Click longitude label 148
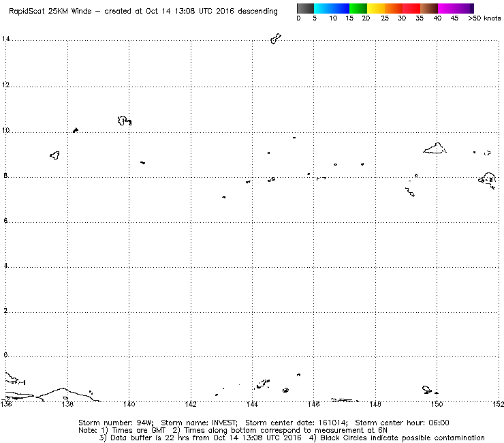This screenshot has width=504, height=443. pos(375,404)
